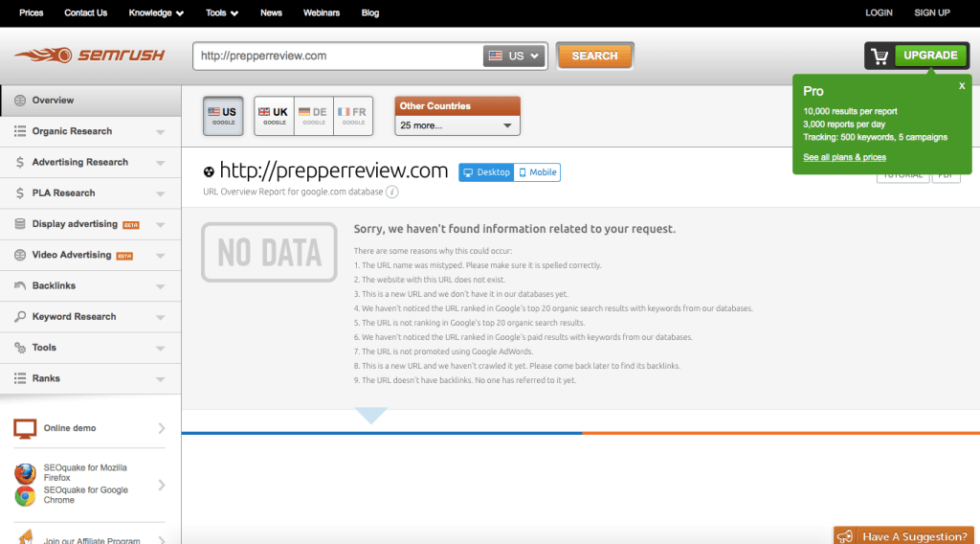Image resolution: width=980 pixels, height=544 pixels.
Task: Click the megaphone suggestion icon
Action: [845, 536]
